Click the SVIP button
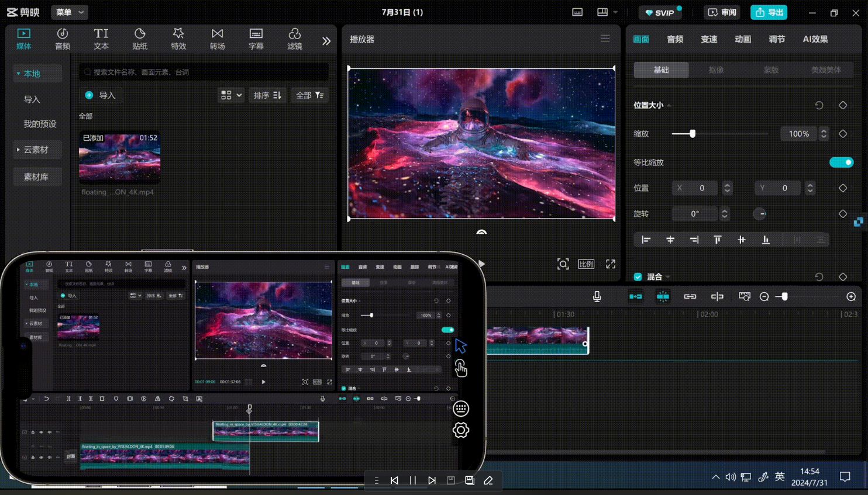 [660, 12]
